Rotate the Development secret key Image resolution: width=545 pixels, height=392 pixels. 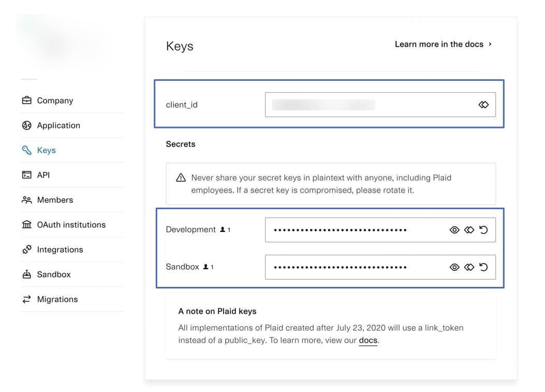pos(483,229)
